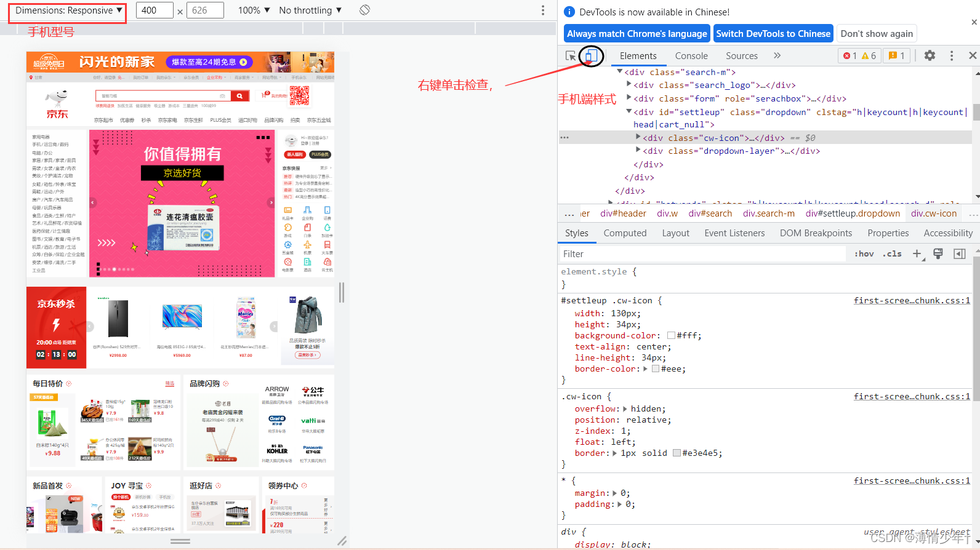Collapse the div class search-m node

coord(620,72)
